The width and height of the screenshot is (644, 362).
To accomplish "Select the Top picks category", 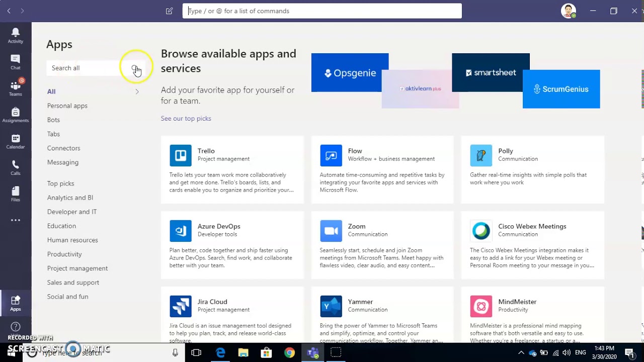I will point(60,184).
